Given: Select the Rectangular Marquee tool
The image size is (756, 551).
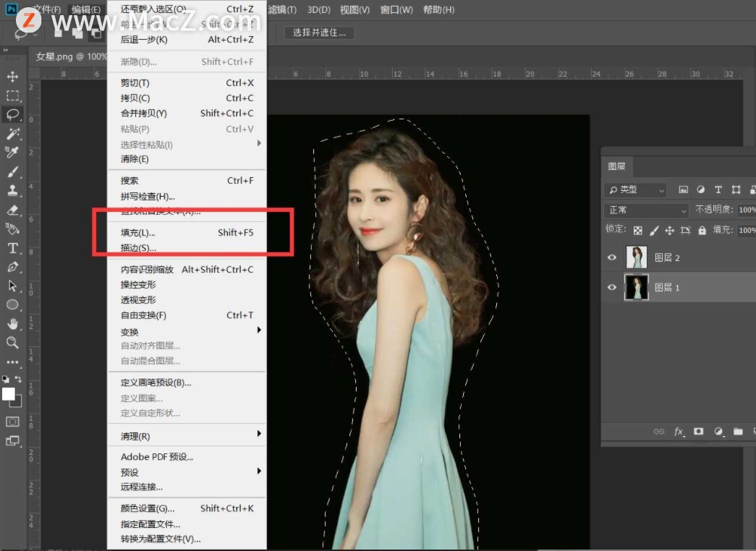Looking at the screenshot, I should coord(12,95).
